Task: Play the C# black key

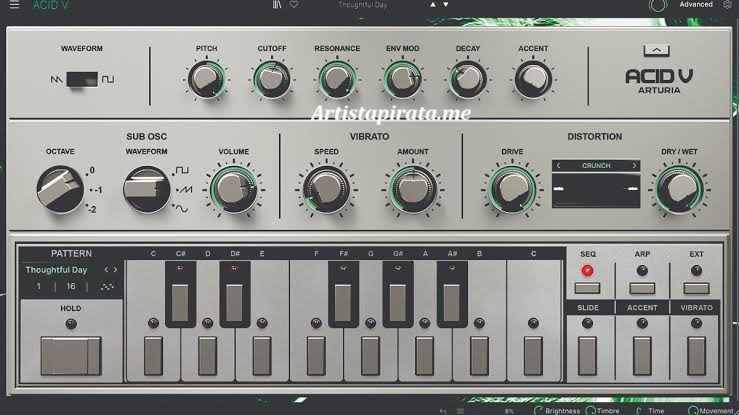Action: pos(180,302)
